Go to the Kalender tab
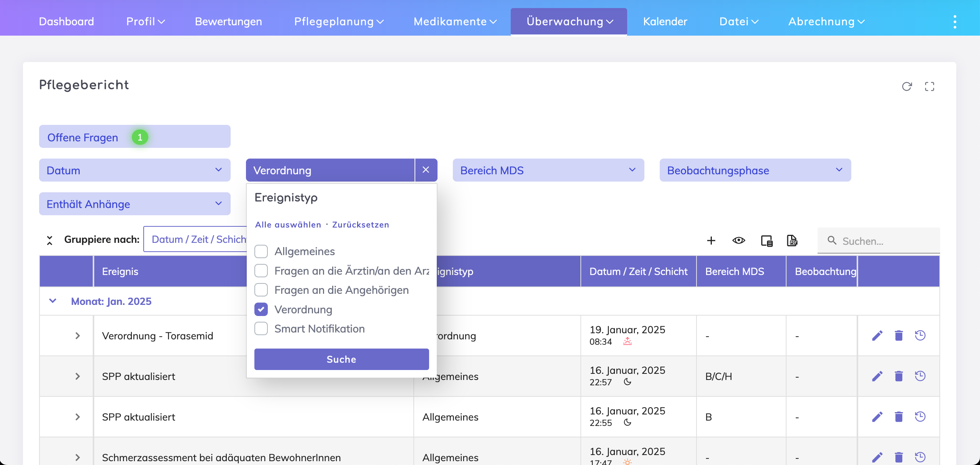Image resolution: width=980 pixels, height=465 pixels. (x=665, y=21)
